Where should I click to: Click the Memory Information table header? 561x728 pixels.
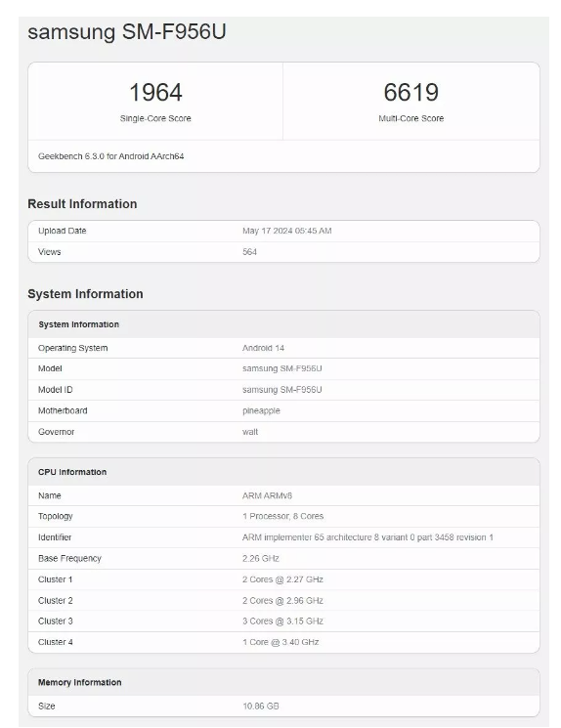tap(80, 682)
